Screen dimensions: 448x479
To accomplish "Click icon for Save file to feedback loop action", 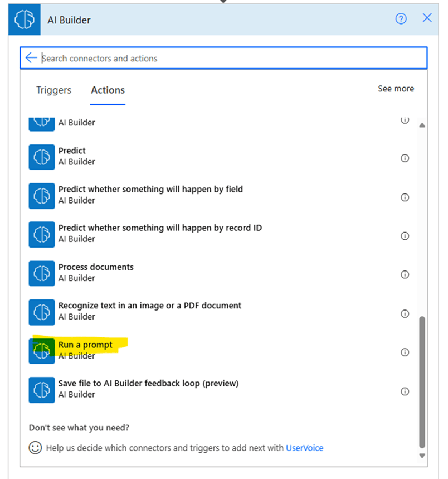I will (42, 390).
